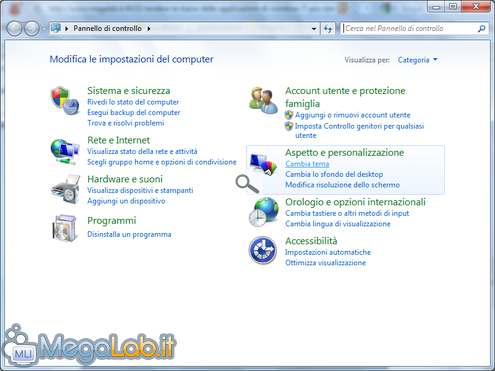The width and height of the screenshot is (495, 371).
Task: Open Sistema e sicurezza category
Action: (129, 91)
